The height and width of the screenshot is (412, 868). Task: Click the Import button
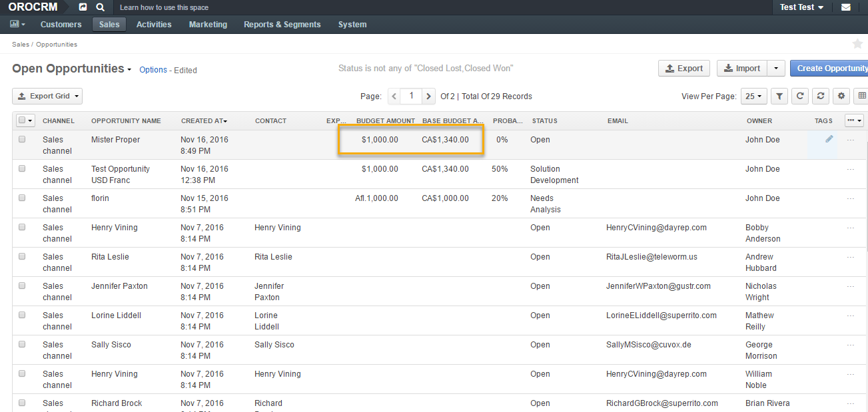pyautogui.click(x=742, y=69)
